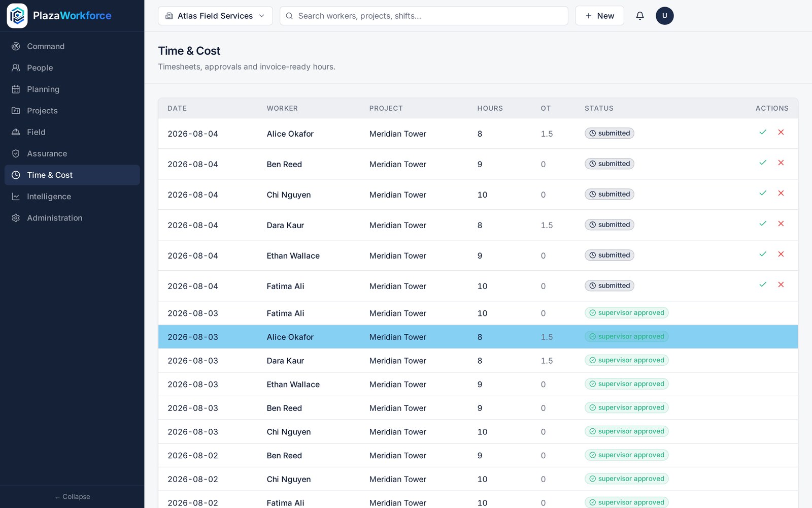
Task: Click the Time & Cost page heading
Action: click(189, 51)
